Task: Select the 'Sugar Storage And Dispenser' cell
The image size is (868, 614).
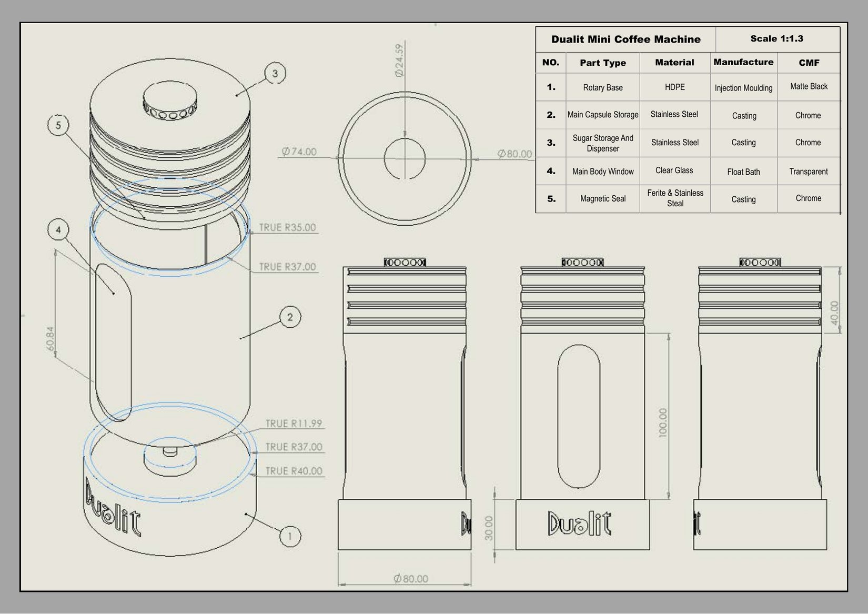Action: tap(603, 143)
